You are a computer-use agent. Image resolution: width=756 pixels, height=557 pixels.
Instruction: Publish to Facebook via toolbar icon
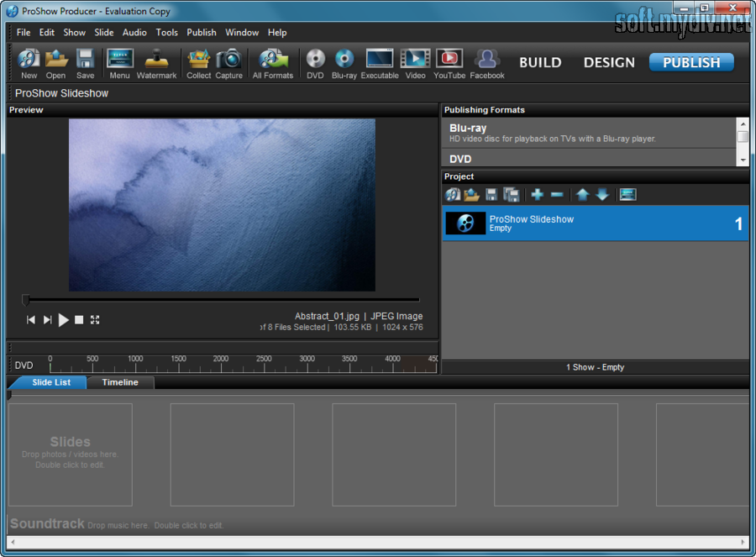click(x=487, y=64)
